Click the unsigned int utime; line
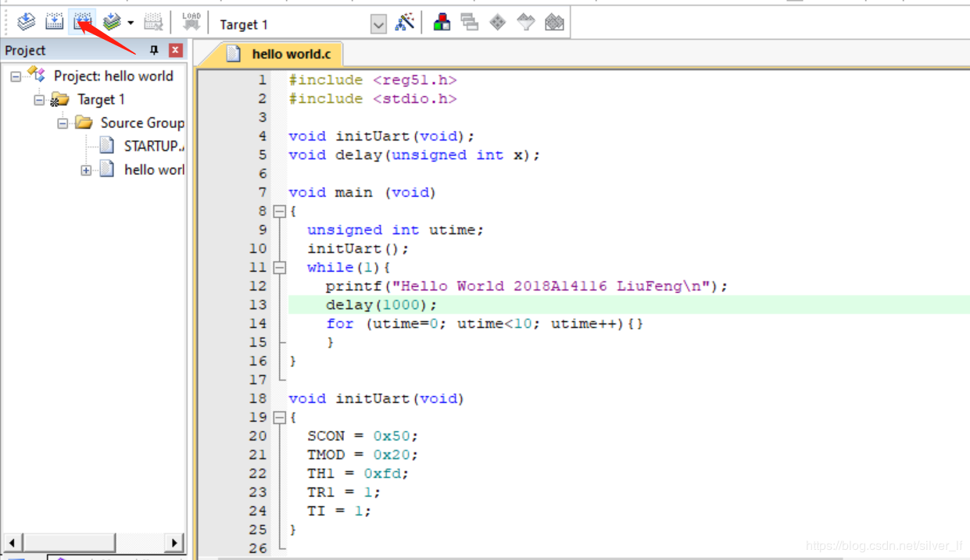The width and height of the screenshot is (970, 560). click(x=396, y=230)
